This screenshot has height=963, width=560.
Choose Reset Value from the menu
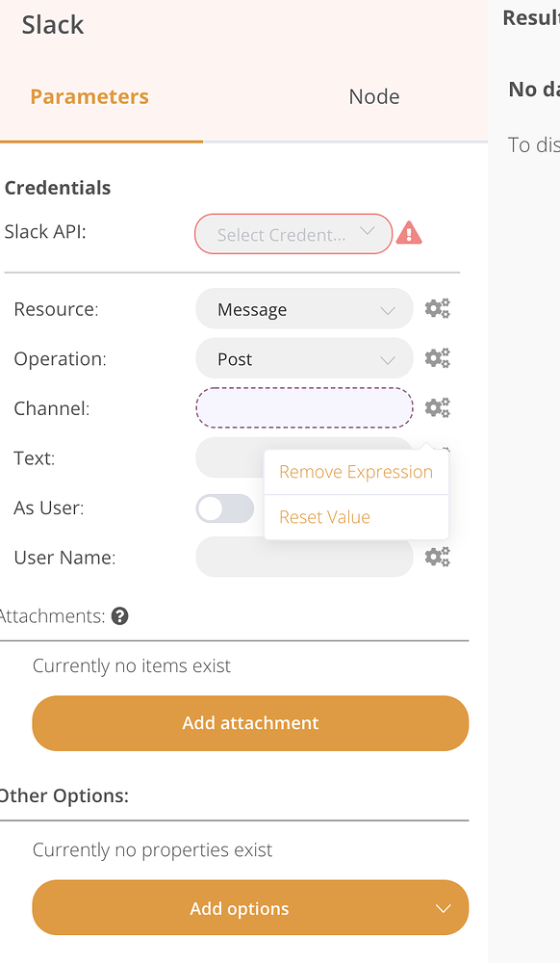[324, 516]
